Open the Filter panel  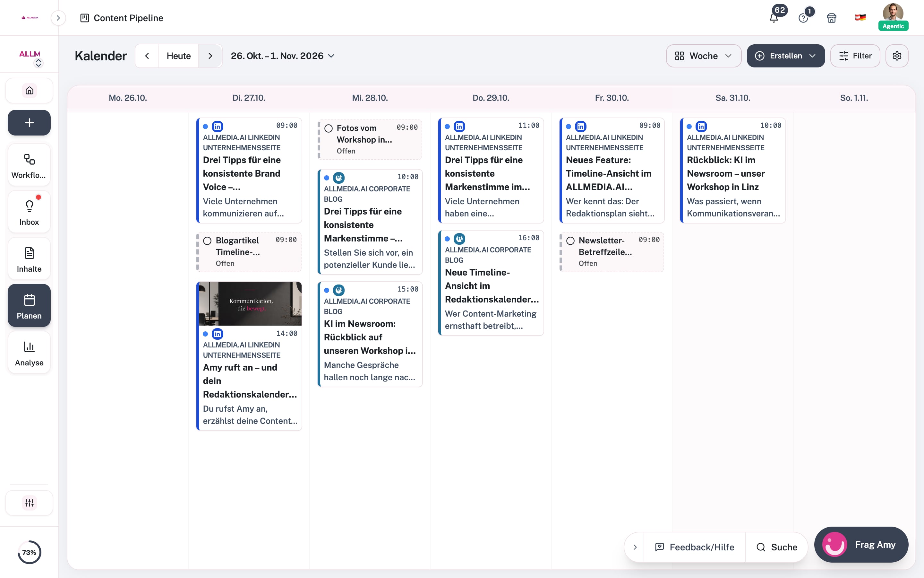tap(855, 56)
